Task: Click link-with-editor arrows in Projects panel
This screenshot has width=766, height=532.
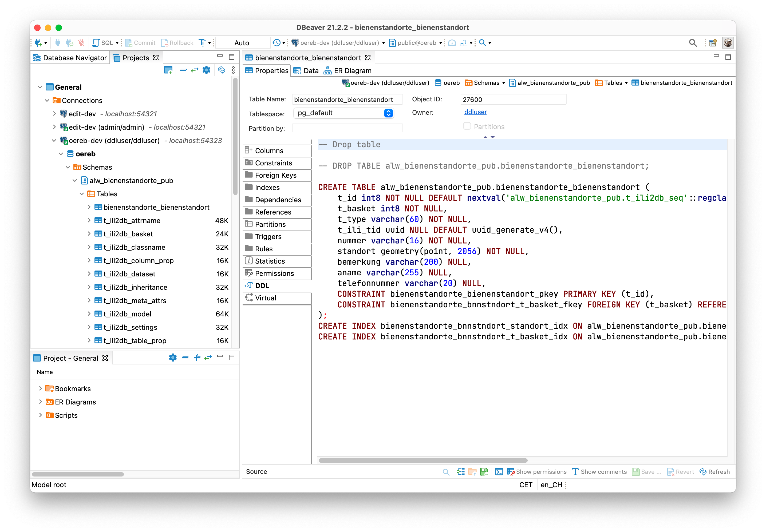Action: [195, 70]
